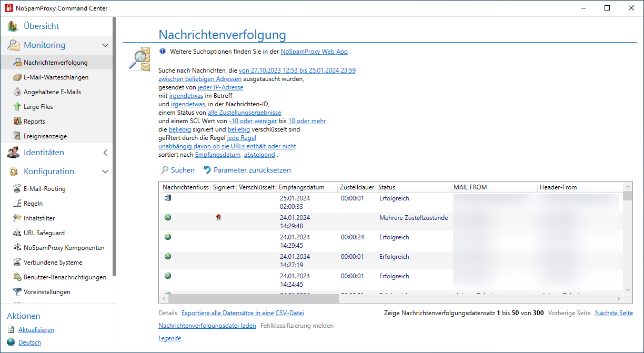The height and width of the screenshot is (353, 644).
Task: Click the Angehaltene E-Mails icon
Action: (17, 92)
